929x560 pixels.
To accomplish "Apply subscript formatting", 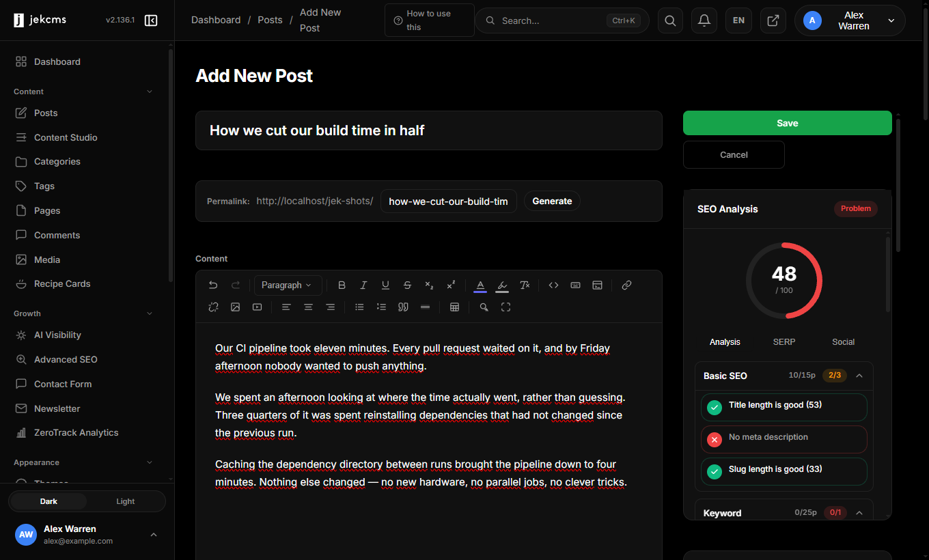I will pos(429,285).
